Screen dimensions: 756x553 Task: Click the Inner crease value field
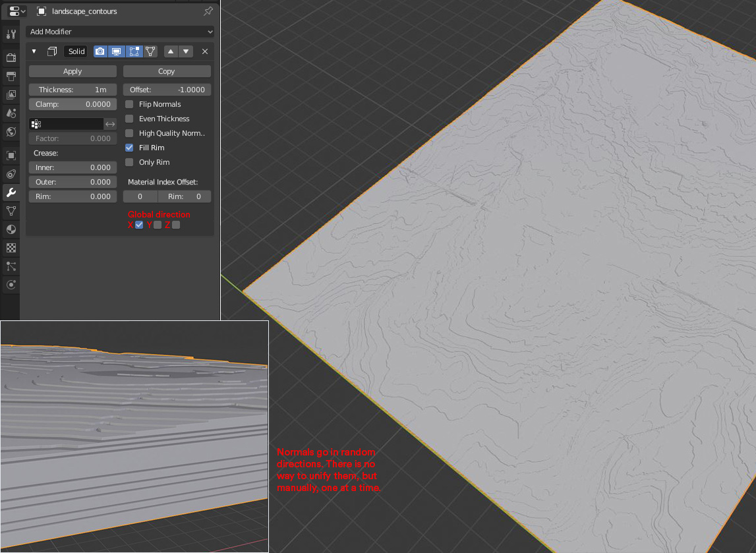tap(73, 167)
